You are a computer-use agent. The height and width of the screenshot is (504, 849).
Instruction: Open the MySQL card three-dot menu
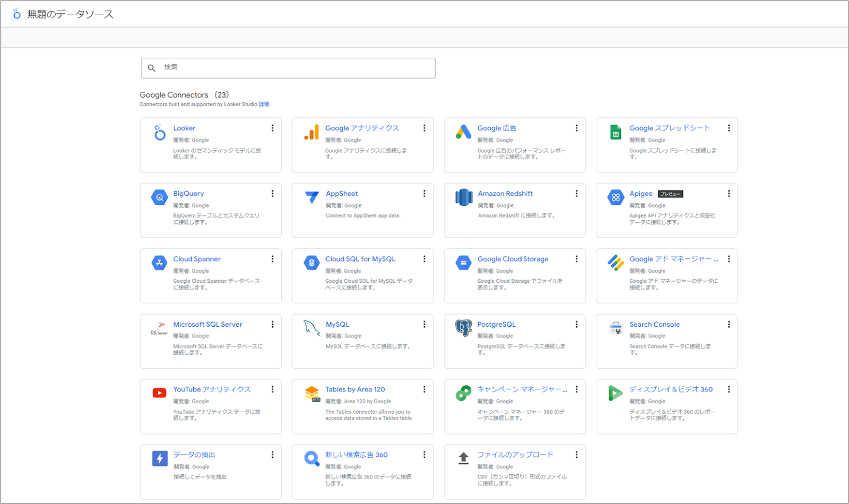424,324
